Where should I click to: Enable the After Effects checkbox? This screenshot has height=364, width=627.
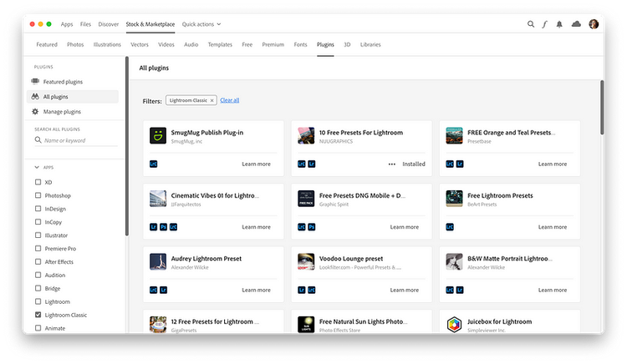(38, 261)
